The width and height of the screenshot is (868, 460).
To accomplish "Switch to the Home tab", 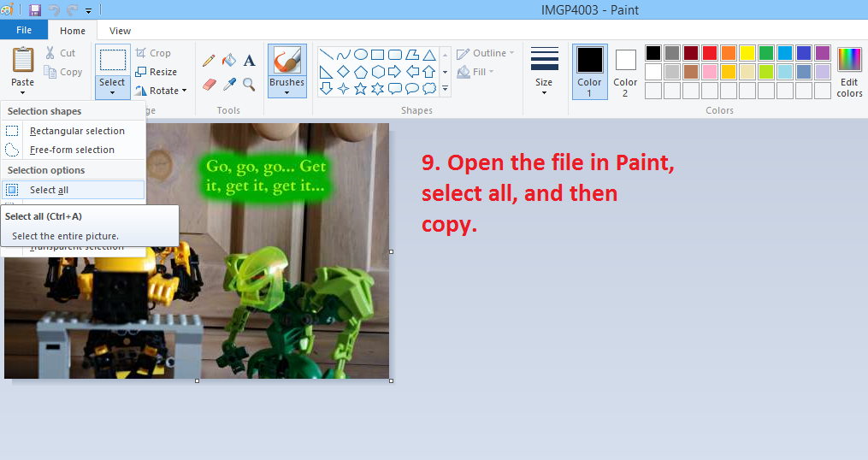I will pos(73,31).
